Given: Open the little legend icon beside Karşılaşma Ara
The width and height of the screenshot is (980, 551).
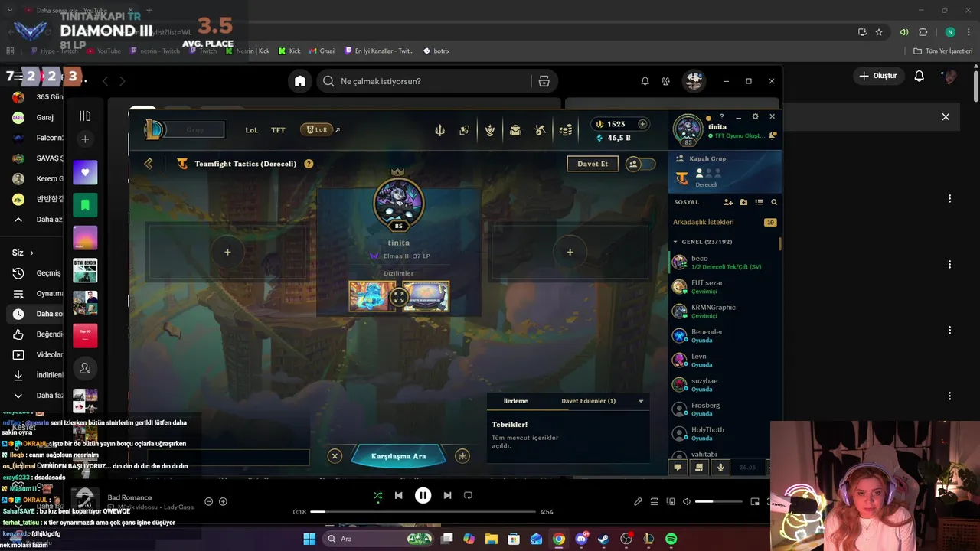Looking at the screenshot, I should coord(462,456).
